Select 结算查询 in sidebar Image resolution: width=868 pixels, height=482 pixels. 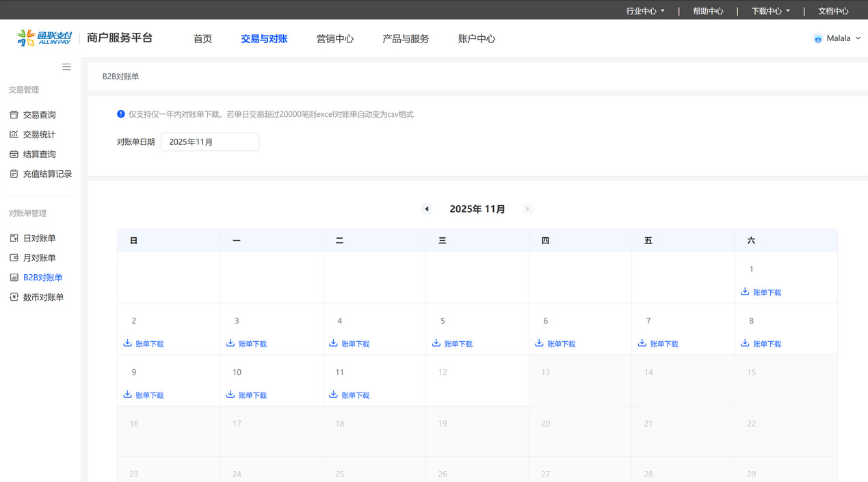(x=40, y=155)
